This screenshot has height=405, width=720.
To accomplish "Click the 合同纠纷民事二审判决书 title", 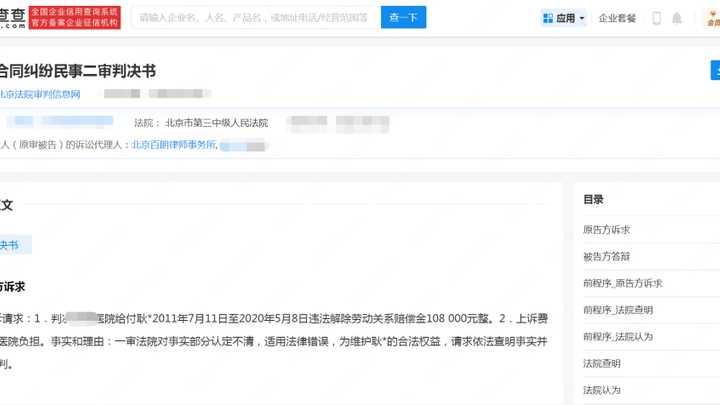I will (x=78, y=71).
